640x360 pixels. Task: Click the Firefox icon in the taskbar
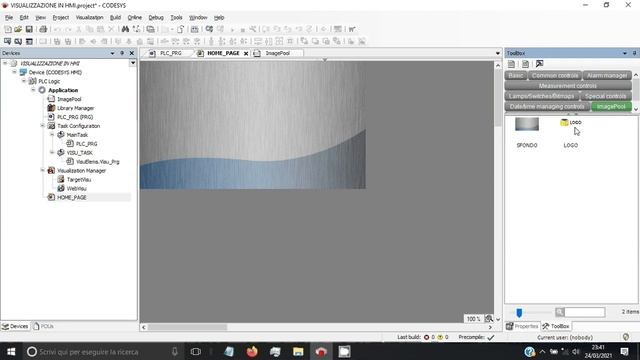[x=252, y=351]
